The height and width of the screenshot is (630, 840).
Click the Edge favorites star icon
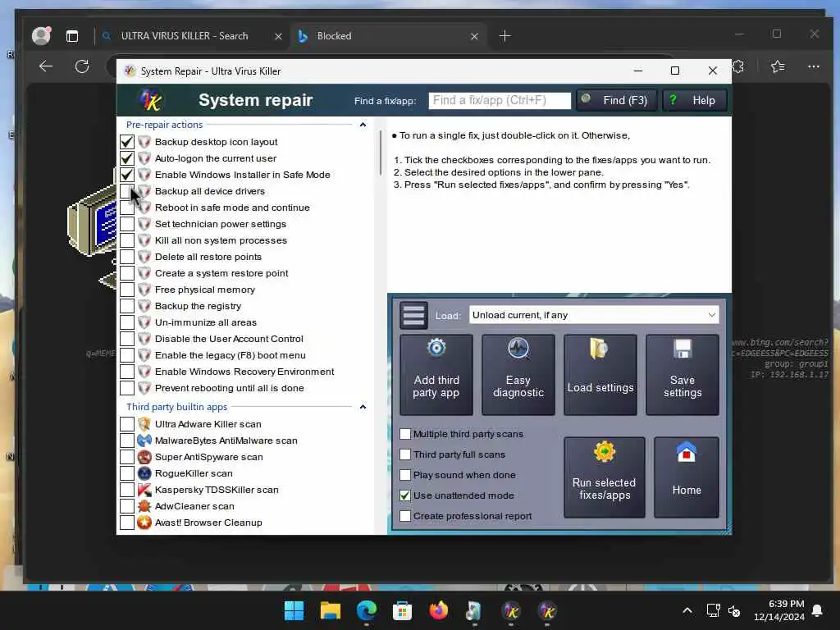point(778,66)
